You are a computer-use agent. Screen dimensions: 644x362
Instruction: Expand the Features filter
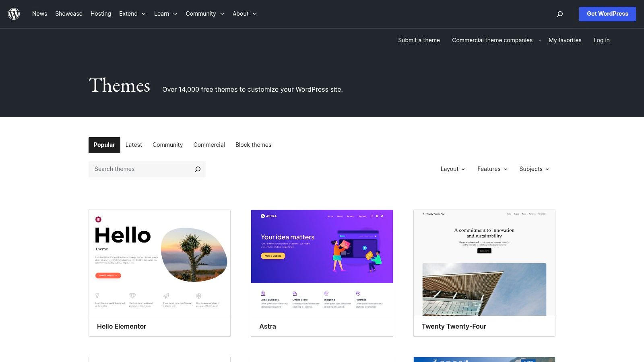(492, 169)
